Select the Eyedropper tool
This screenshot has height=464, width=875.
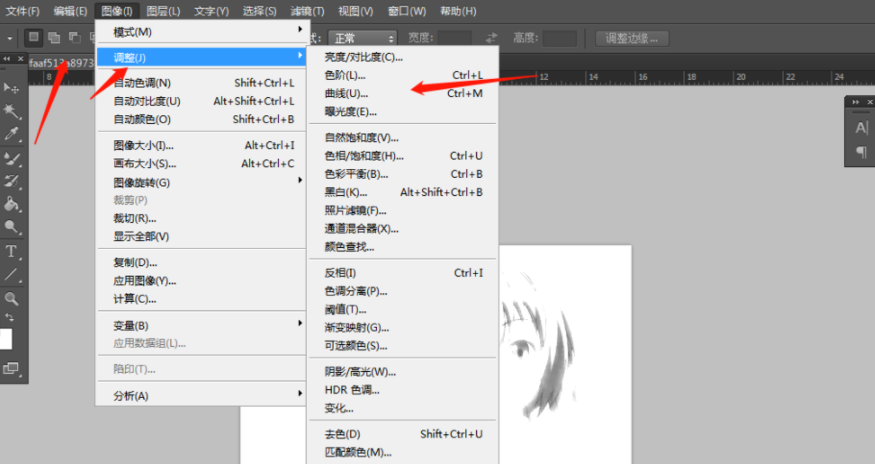pos(11,133)
